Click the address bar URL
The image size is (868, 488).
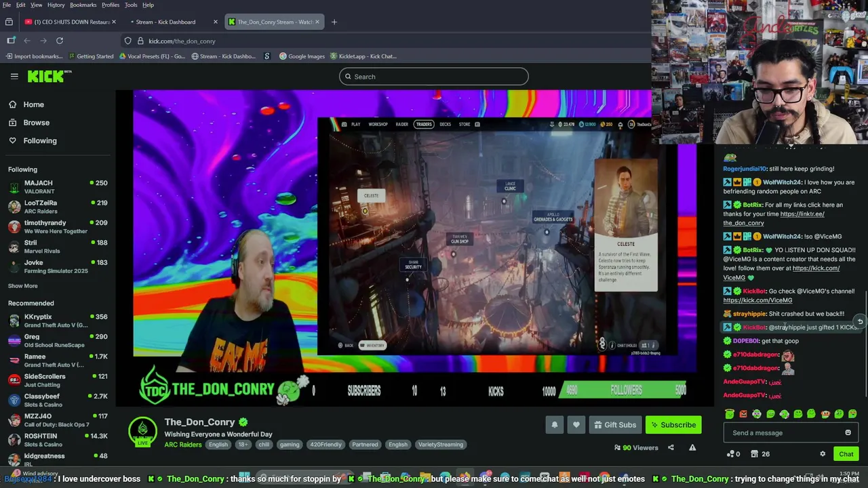point(182,41)
